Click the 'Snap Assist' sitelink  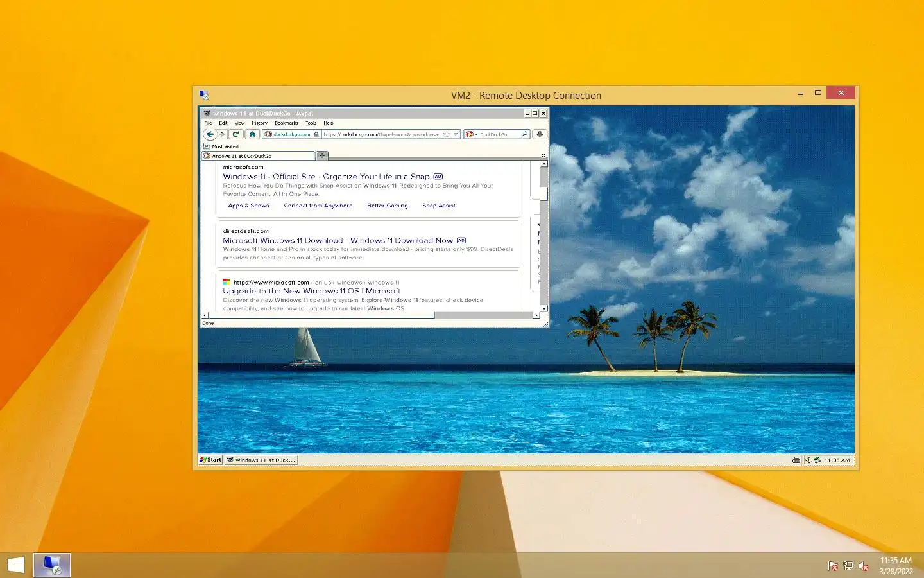[x=439, y=206]
